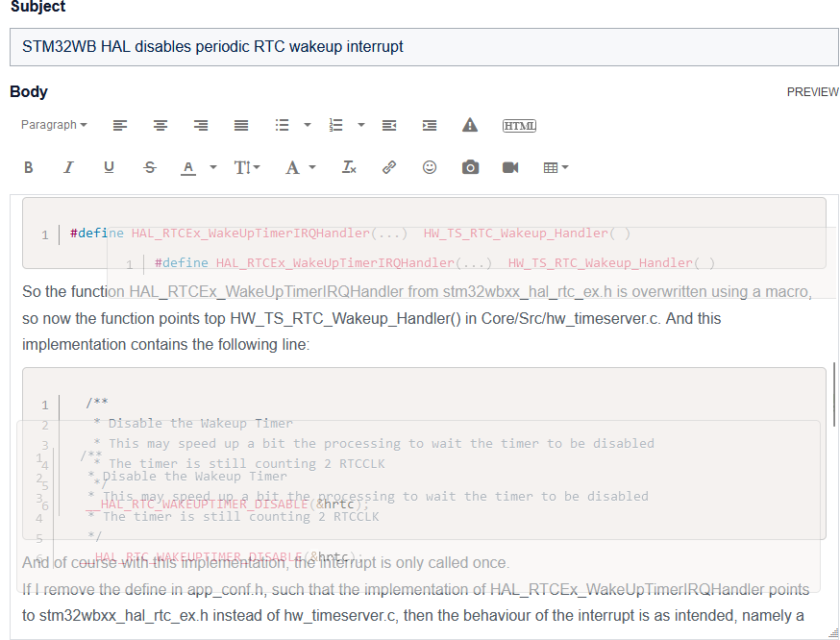Switch to HTML source view
This screenshot has height=640, width=840.
(519, 125)
